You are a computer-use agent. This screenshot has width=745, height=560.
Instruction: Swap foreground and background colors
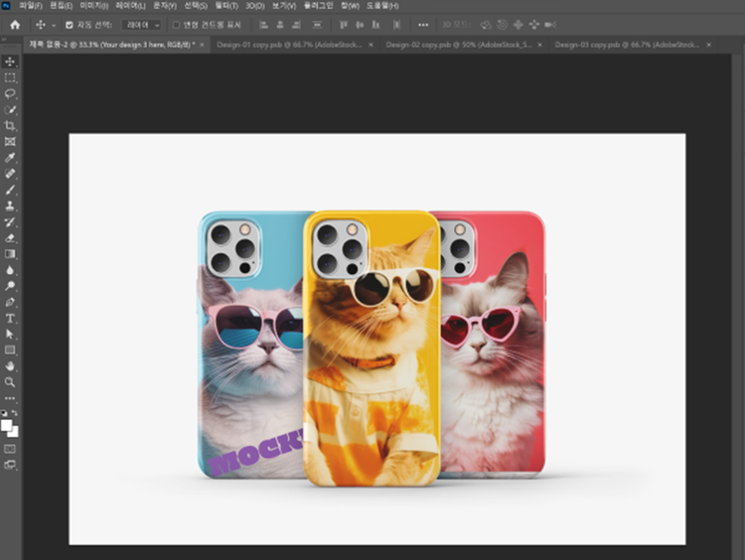15,413
